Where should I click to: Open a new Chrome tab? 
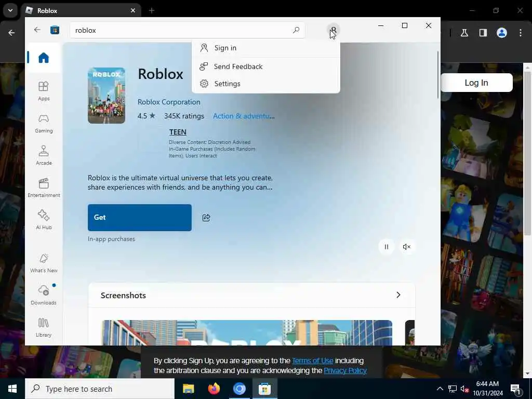click(x=152, y=10)
